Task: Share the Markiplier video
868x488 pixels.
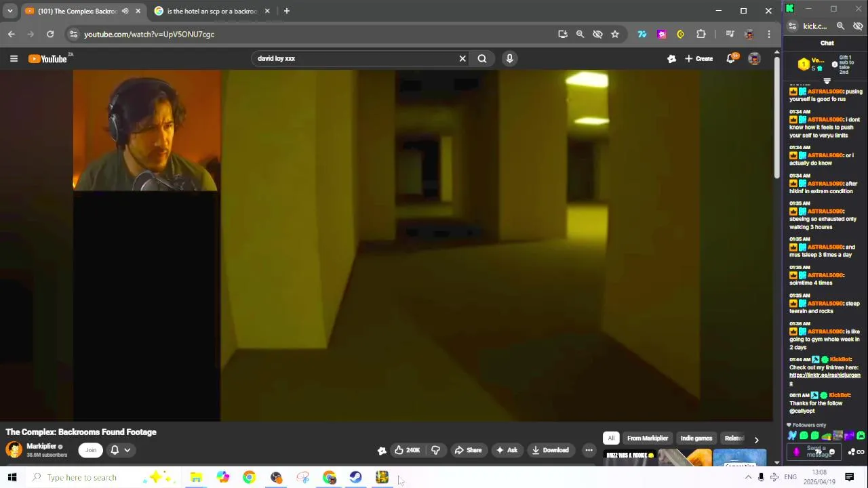Action: pos(468,450)
